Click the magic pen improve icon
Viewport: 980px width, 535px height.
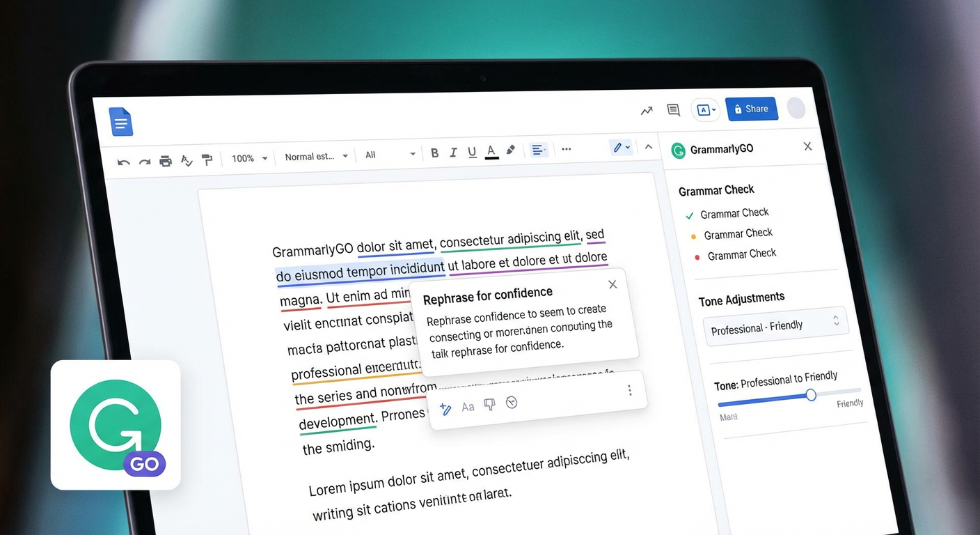point(446,409)
